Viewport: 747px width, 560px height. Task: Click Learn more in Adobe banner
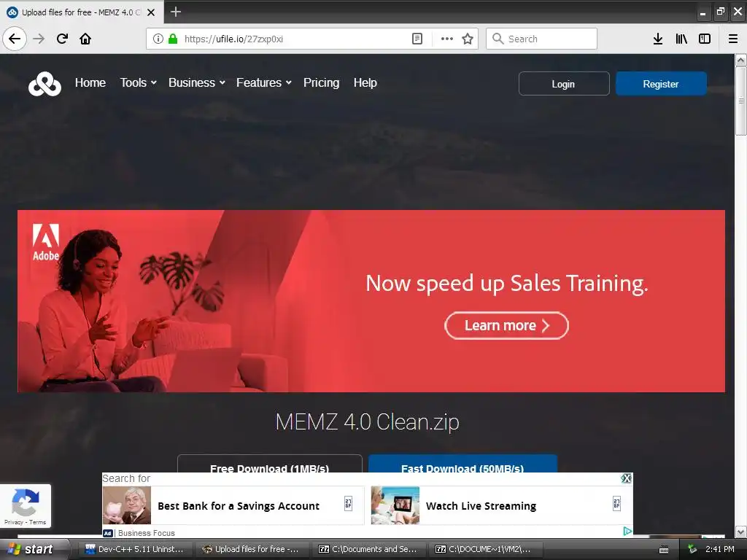tap(506, 326)
